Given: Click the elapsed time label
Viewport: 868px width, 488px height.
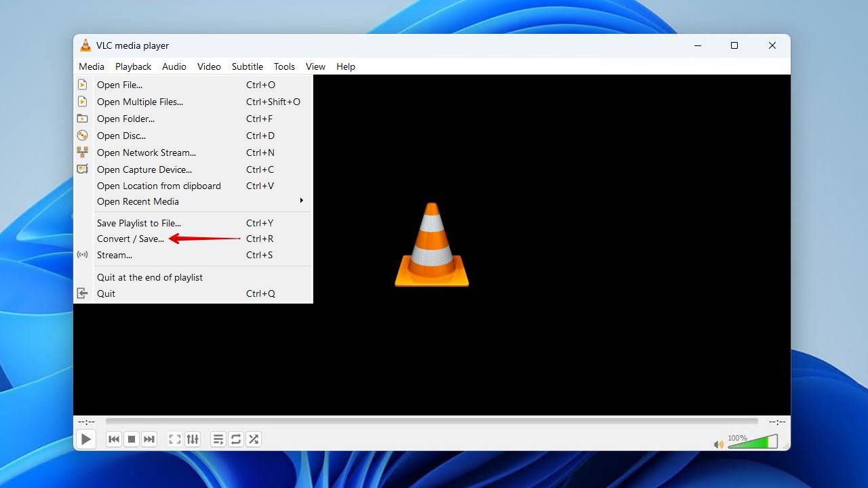Looking at the screenshot, I should click(x=86, y=422).
